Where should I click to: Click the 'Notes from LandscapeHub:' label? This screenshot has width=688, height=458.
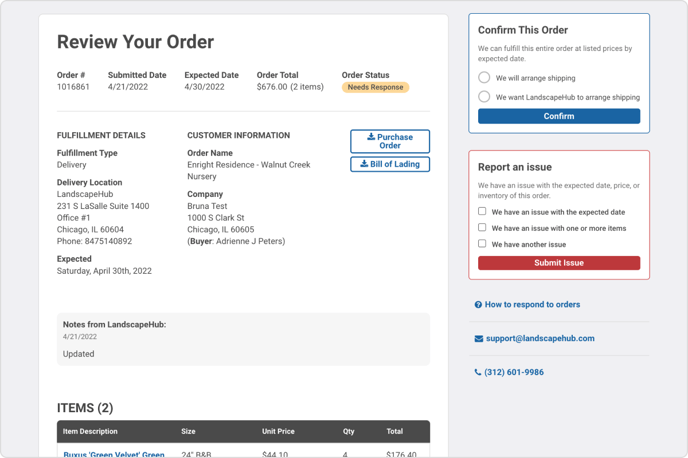(x=115, y=325)
